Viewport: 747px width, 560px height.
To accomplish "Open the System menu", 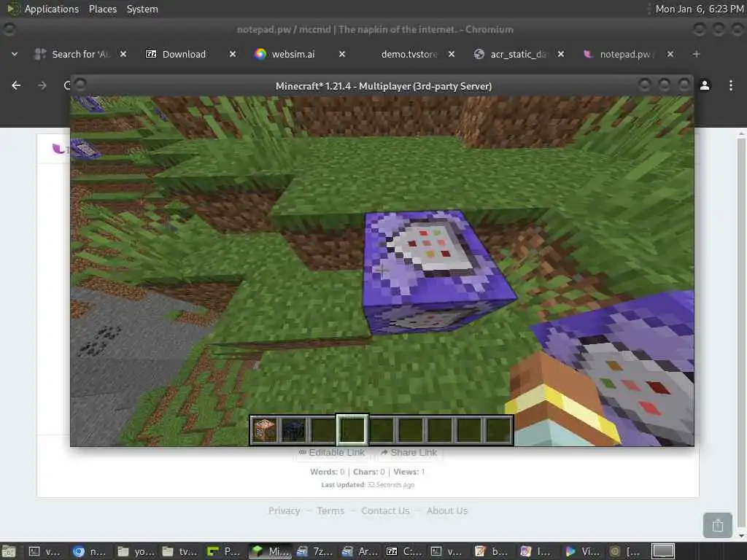I will pyautogui.click(x=142, y=9).
